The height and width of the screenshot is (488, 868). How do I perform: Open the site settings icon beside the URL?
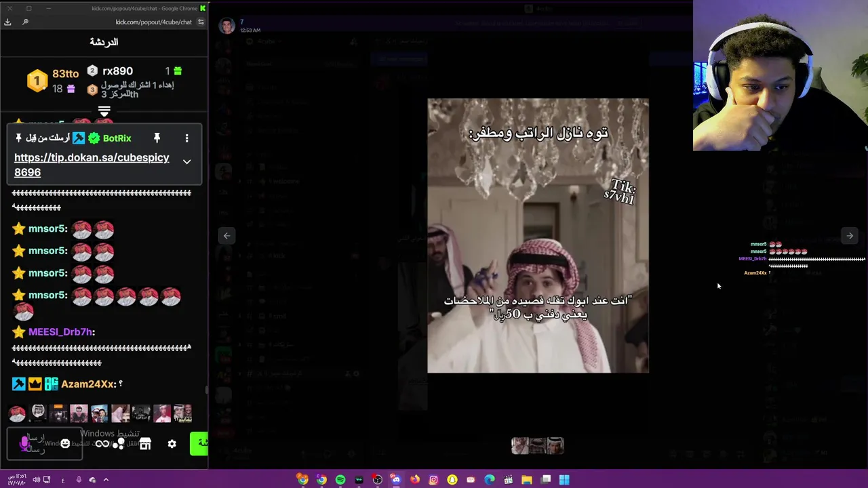(201, 22)
